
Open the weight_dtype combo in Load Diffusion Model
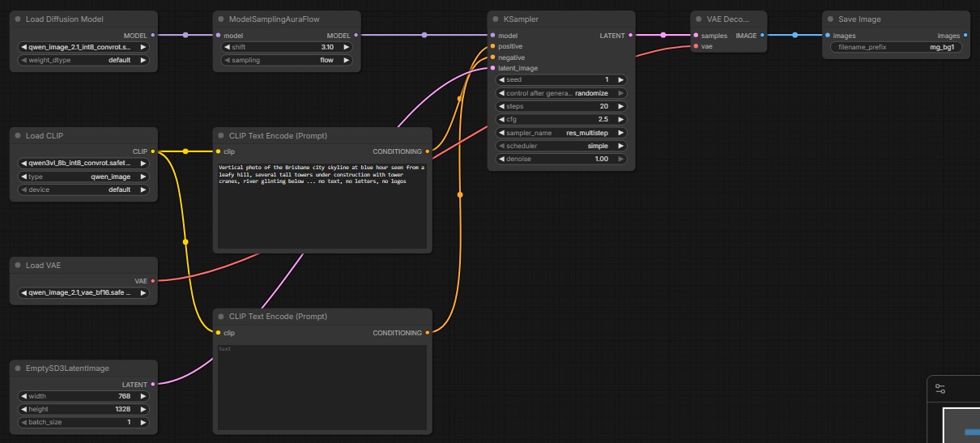click(x=84, y=60)
